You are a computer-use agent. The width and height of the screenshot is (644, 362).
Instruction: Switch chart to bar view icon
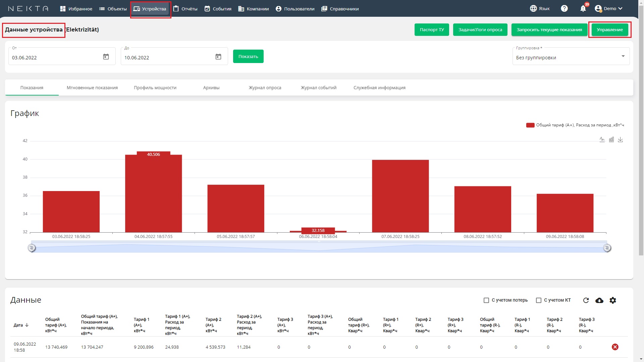(x=611, y=139)
